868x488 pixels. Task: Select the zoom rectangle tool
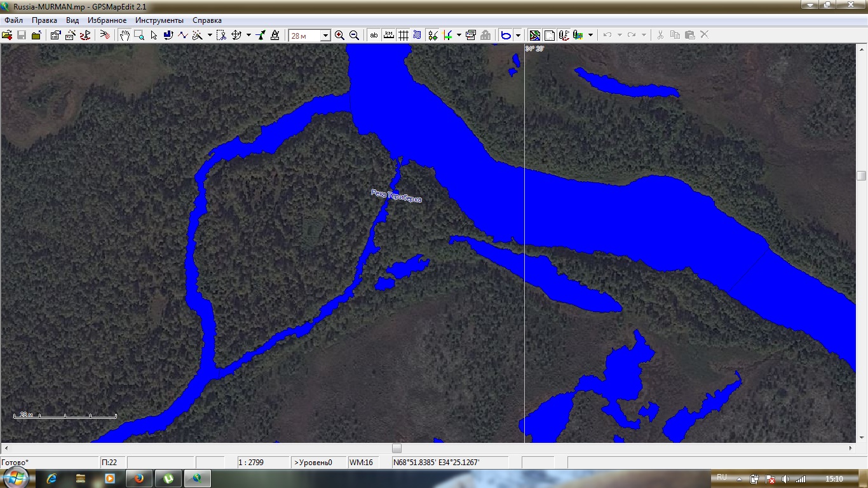[139, 36]
